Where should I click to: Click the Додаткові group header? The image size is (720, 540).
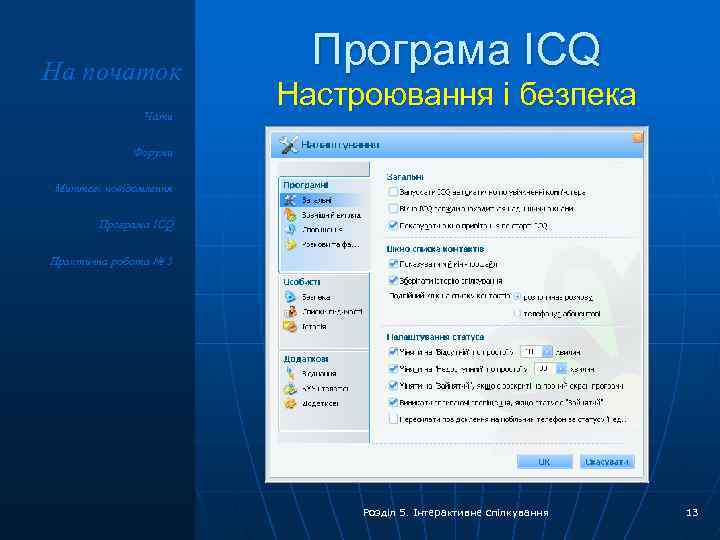coord(306,359)
